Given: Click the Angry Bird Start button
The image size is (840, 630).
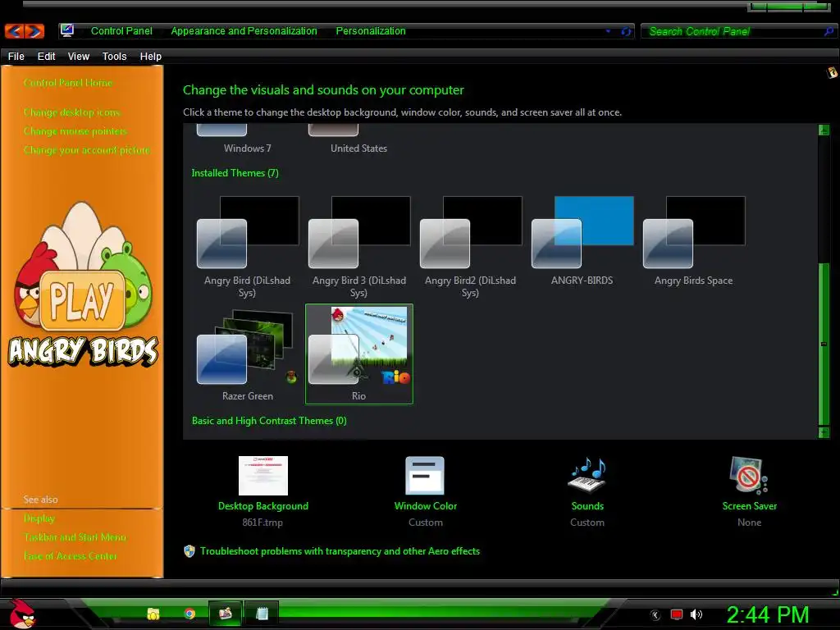Looking at the screenshot, I should [22, 614].
